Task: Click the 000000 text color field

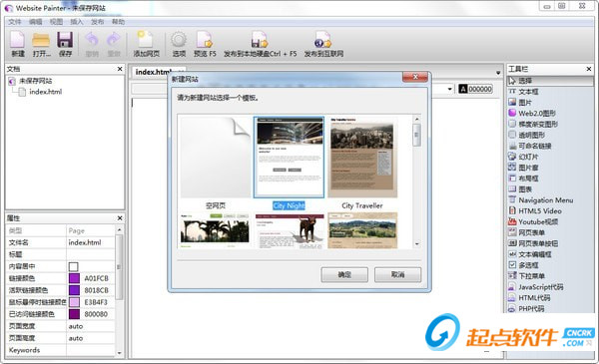Action: pyautogui.click(x=475, y=89)
